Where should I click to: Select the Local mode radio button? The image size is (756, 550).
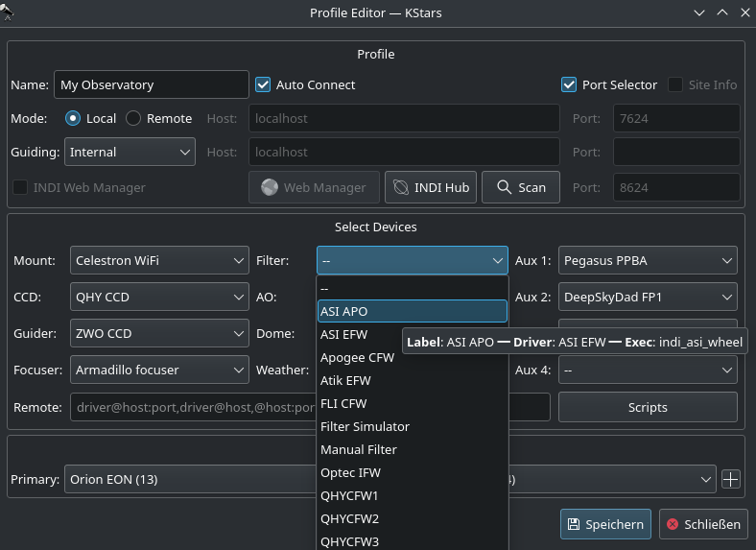click(73, 118)
